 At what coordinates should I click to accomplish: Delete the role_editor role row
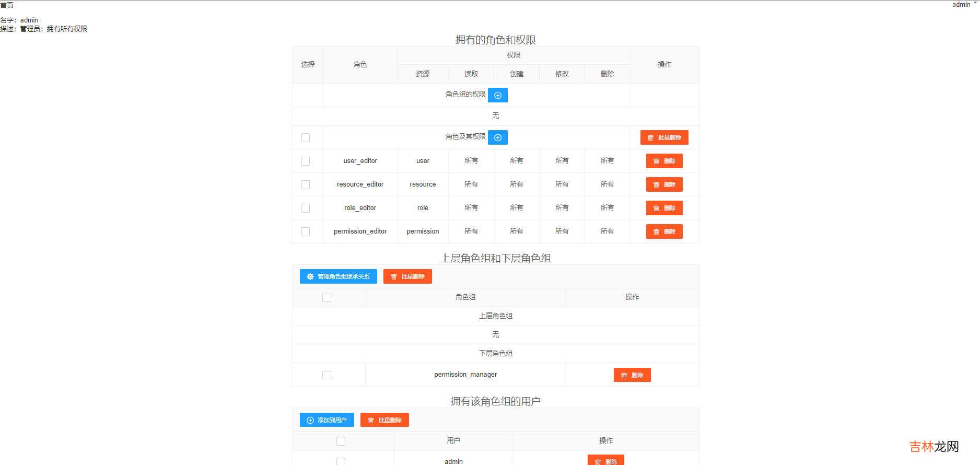(664, 208)
